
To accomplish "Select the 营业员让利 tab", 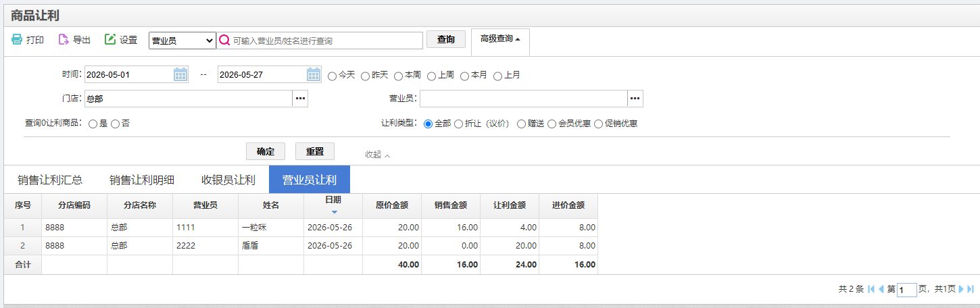I will [x=310, y=180].
